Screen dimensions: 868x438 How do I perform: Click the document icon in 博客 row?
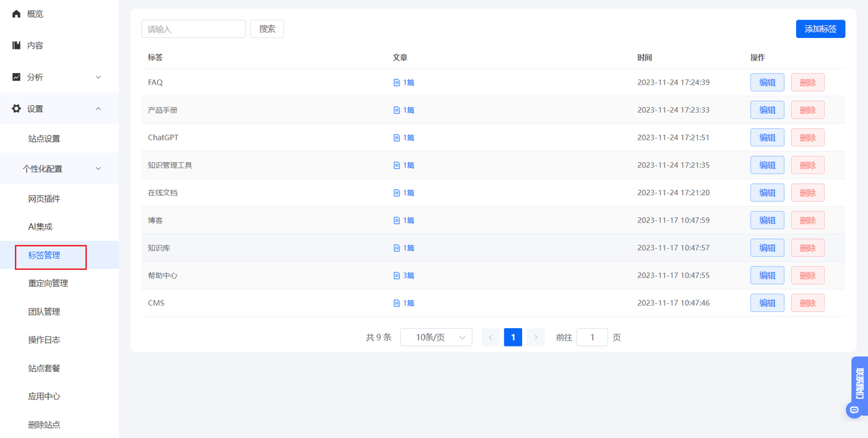click(x=397, y=220)
